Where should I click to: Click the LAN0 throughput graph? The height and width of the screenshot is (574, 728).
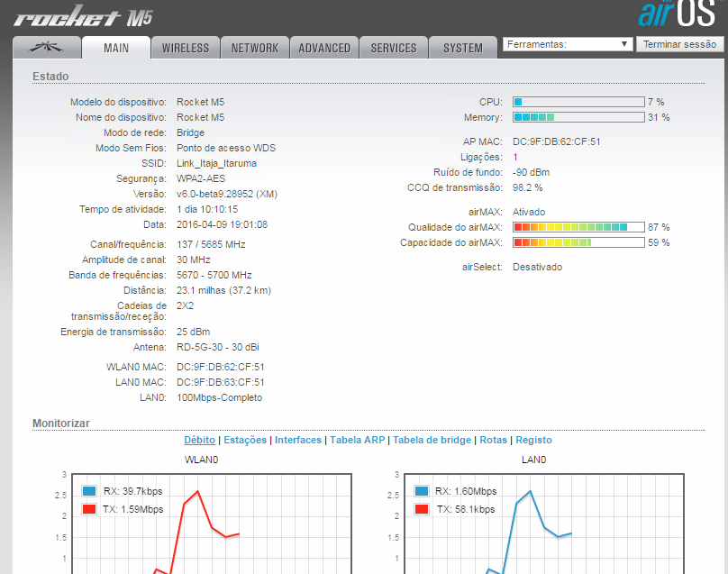544,524
